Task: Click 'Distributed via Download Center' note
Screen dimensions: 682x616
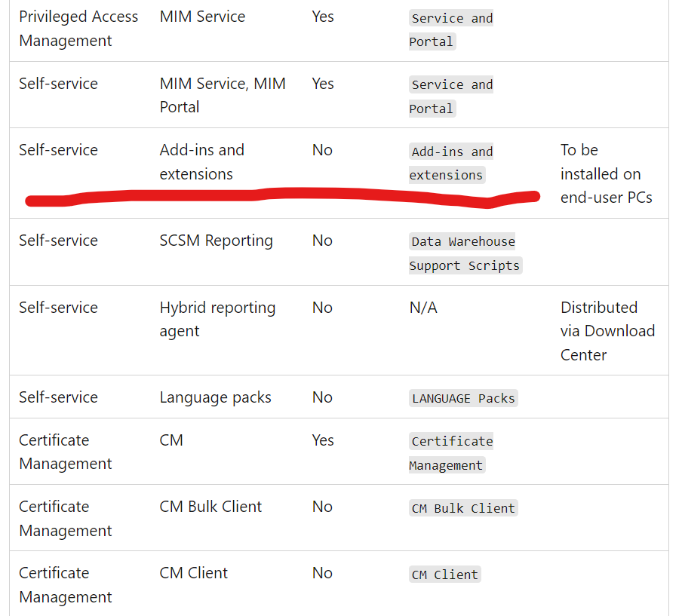Action: pyautogui.click(x=607, y=331)
